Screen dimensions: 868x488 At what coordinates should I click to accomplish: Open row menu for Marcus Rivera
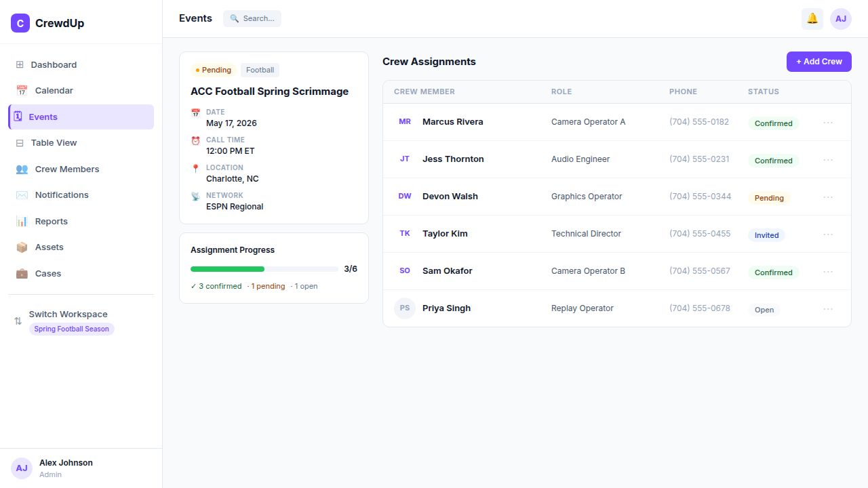(x=828, y=123)
